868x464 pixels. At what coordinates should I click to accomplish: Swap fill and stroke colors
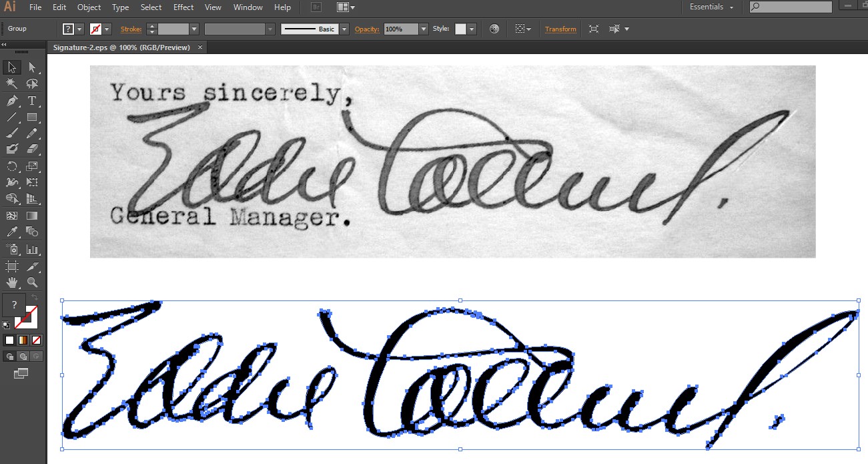coord(35,296)
